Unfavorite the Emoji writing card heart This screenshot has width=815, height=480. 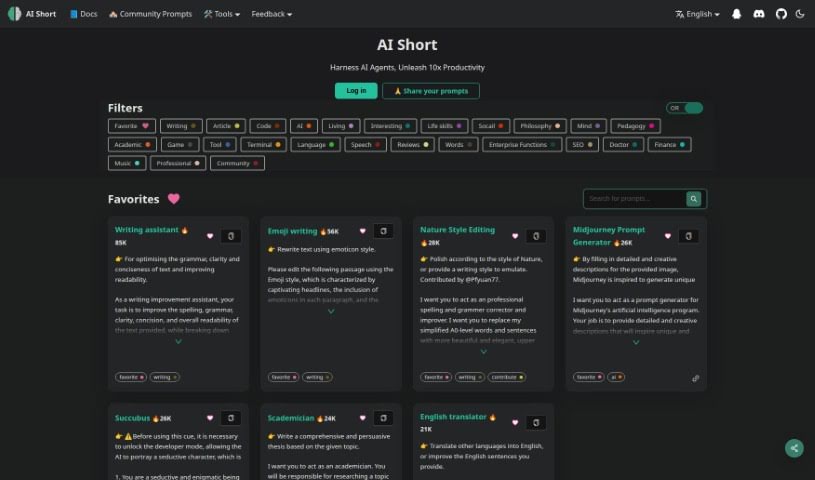point(362,231)
